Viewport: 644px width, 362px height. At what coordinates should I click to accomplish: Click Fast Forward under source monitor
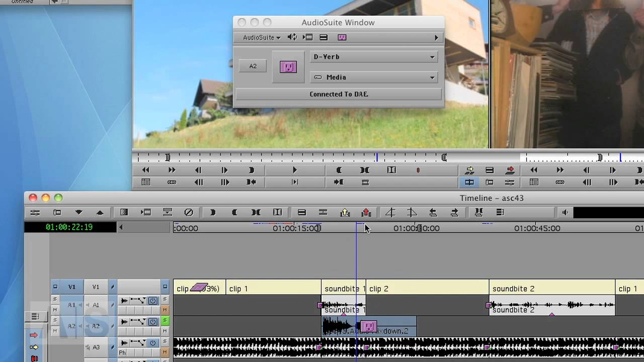(x=172, y=170)
